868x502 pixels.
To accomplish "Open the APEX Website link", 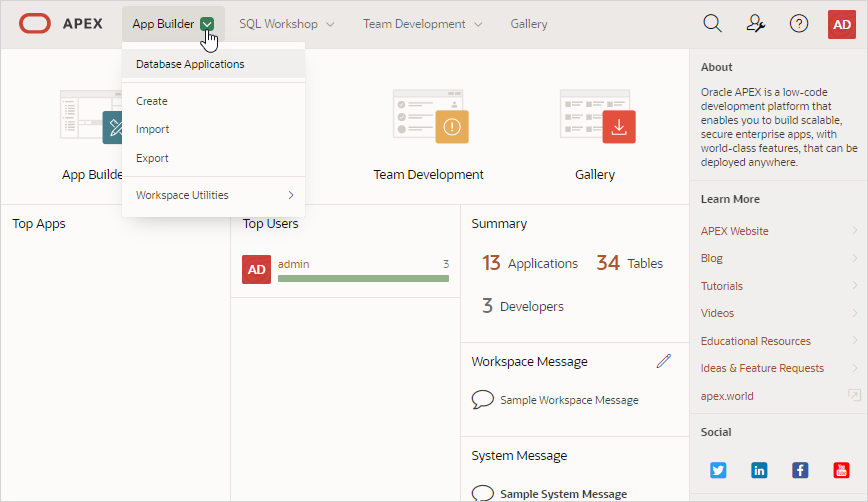I will (x=734, y=231).
